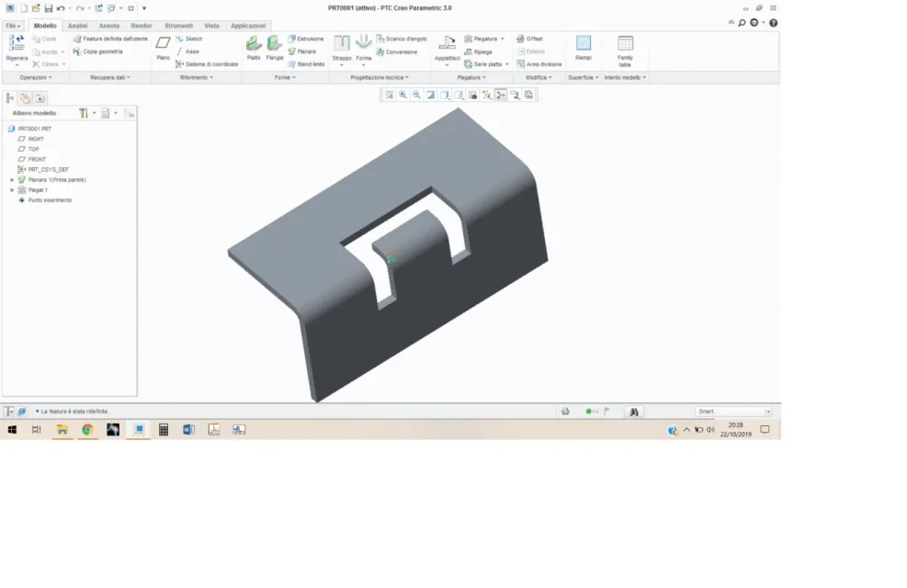Screen dimensions: 907x588
Task: Open the Appiattisci flatten tool
Action: point(447,48)
